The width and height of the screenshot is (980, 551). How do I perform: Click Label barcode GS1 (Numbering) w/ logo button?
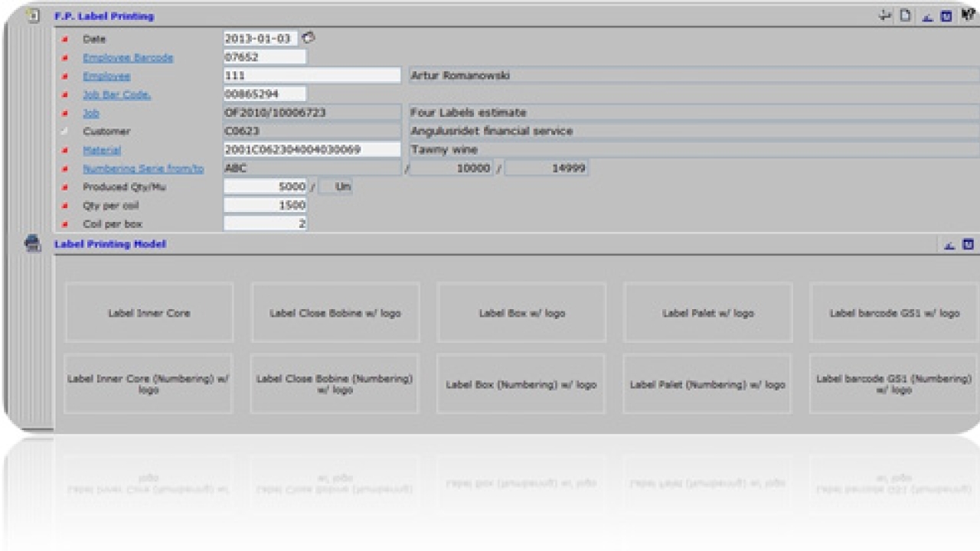click(x=893, y=383)
